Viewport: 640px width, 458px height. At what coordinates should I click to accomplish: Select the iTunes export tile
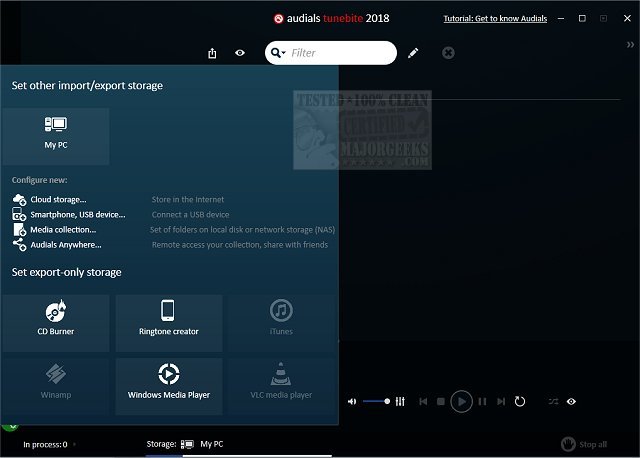[x=281, y=323]
